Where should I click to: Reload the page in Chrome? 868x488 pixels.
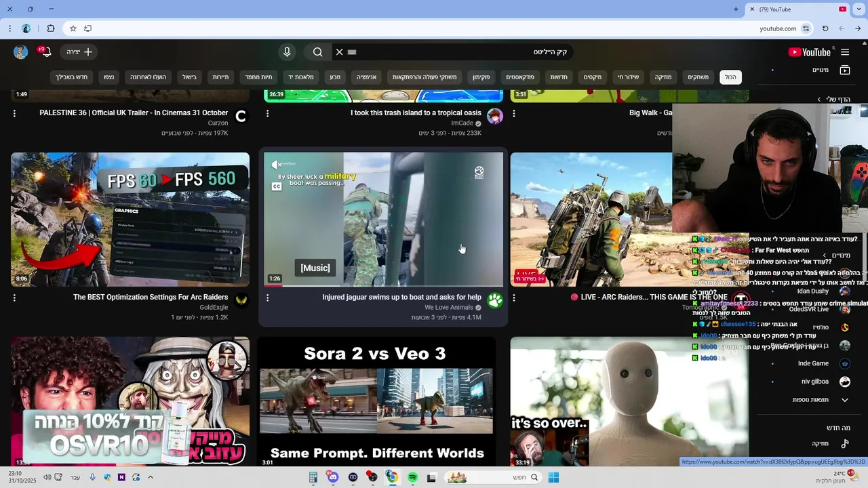tap(825, 28)
